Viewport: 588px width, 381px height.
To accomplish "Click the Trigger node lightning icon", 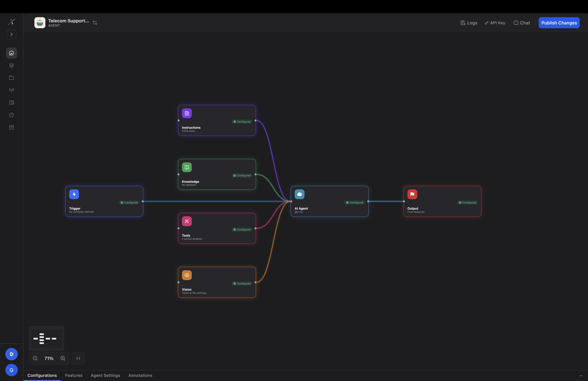I will click(74, 194).
